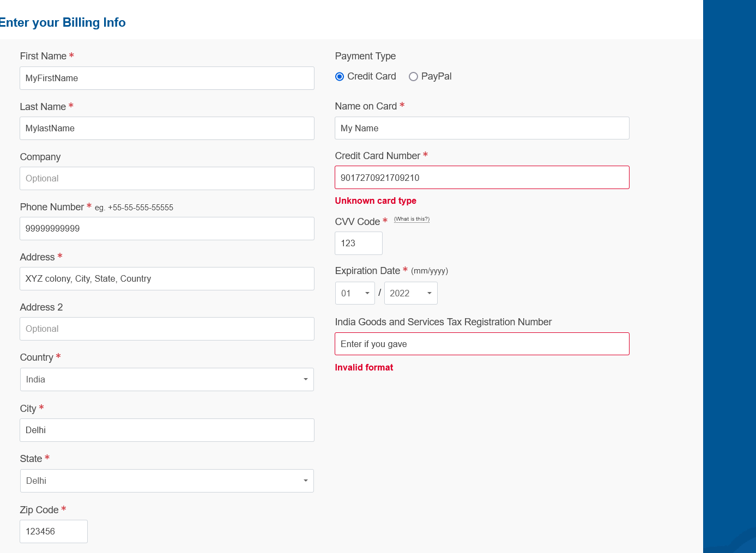Click the Zip Code input box
756x553 pixels.
pos(53,531)
